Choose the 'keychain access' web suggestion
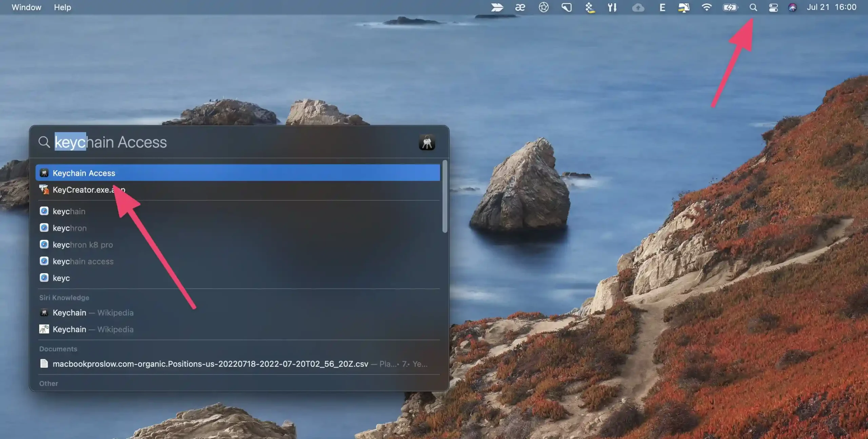 (238, 261)
